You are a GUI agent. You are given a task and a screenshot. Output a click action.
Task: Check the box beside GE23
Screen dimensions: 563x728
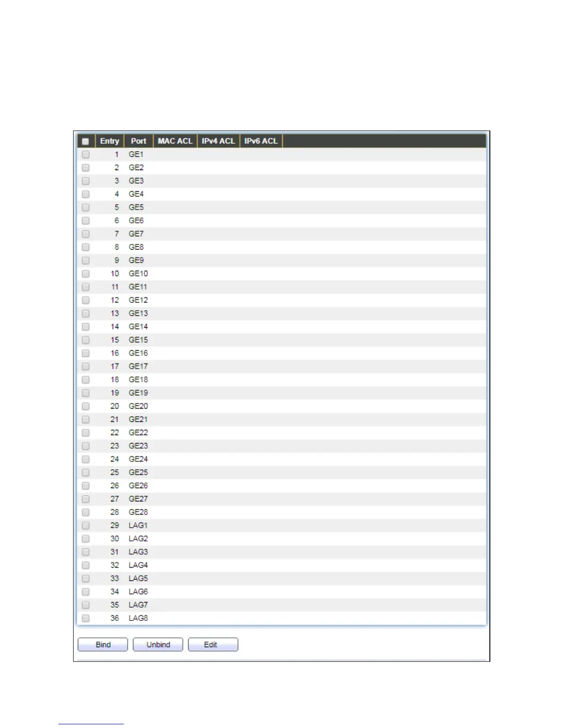pos(86,446)
